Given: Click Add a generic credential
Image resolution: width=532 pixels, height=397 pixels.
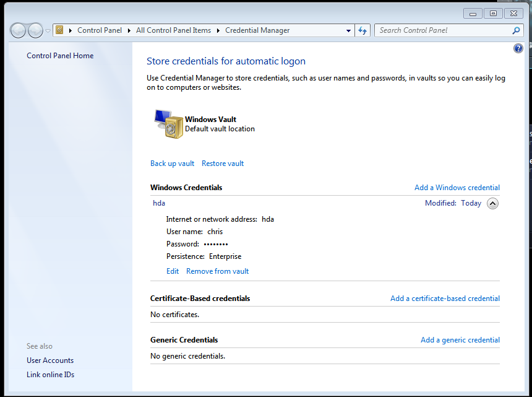Looking at the screenshot, I should click(460, 340).
